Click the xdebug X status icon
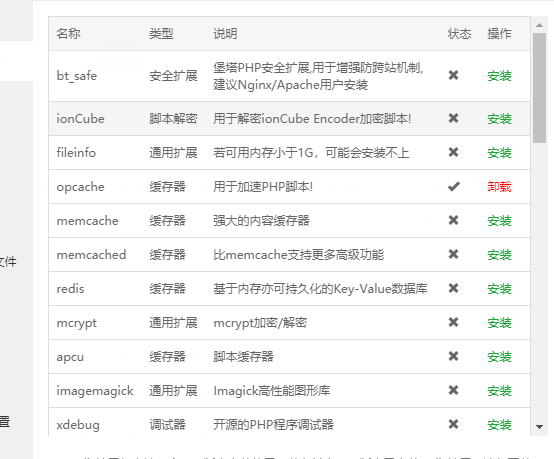The image size is (554, 459). [x=453, y=424]
